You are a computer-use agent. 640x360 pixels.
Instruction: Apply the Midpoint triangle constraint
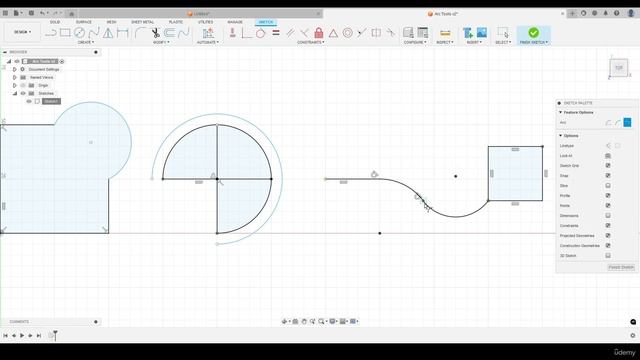[333, 33]
